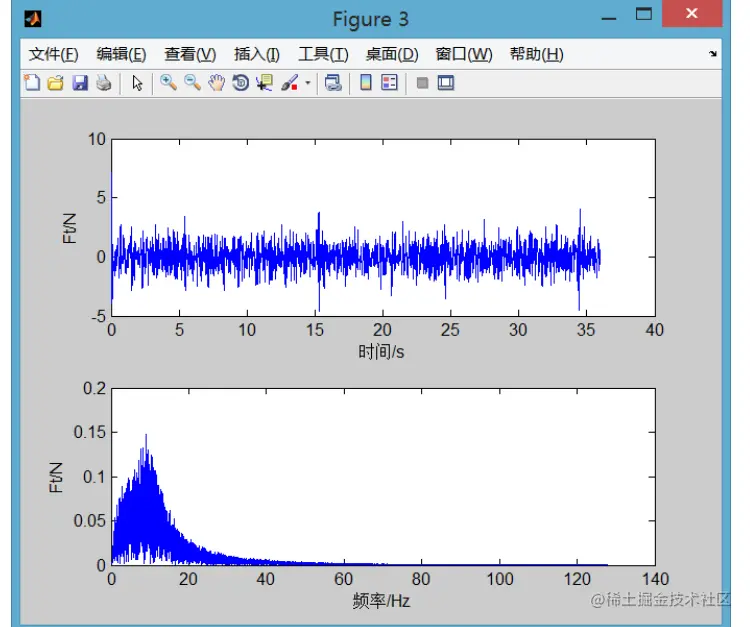The width and height of the screenshot is (750, 627).
Task: Maximize the Figure 3 window
Action: click(x=644, y=14)
